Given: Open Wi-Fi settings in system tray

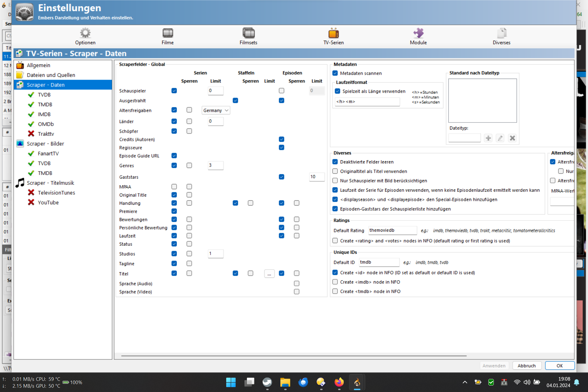Looking at the screenshot, I should pos(517,382).
